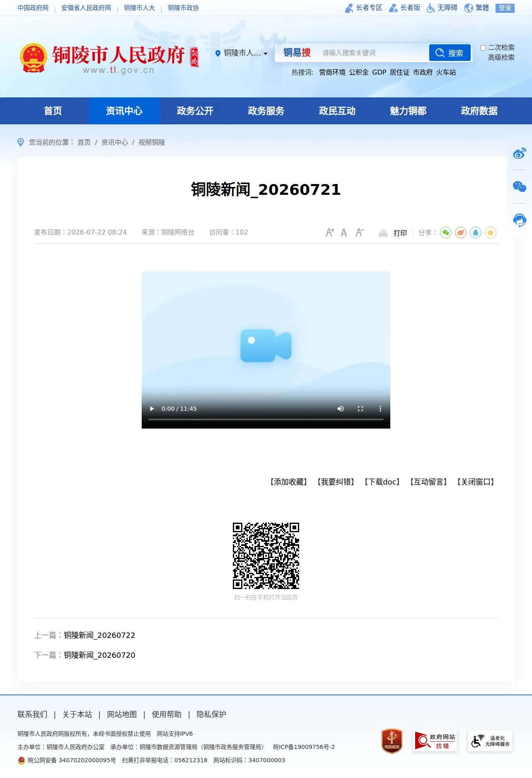The width and height of the screenshot is (532, 778).
Task: Open the 魅力铜都 navigation tab
Action: click(x=408, y=111)
